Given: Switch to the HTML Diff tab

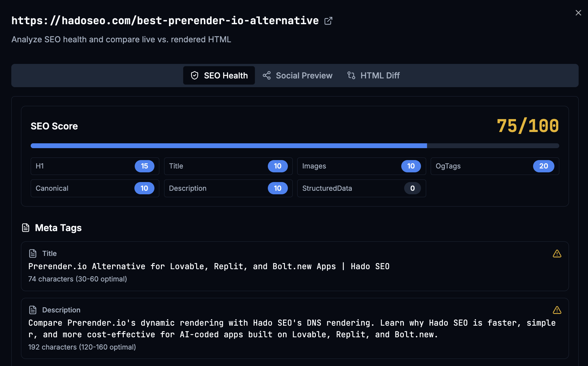Looking at the screenshot, I should click(373, 76).
